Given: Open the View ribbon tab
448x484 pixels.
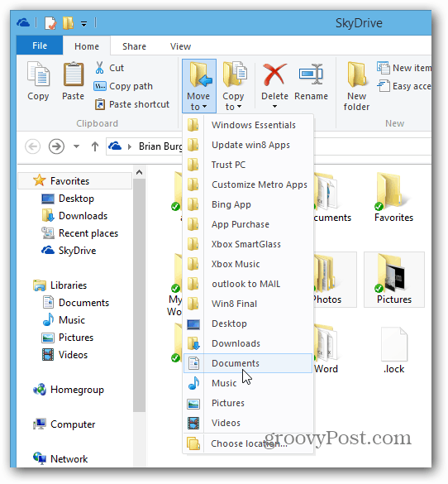Looking at the screenshot, I should click(180, 46).
